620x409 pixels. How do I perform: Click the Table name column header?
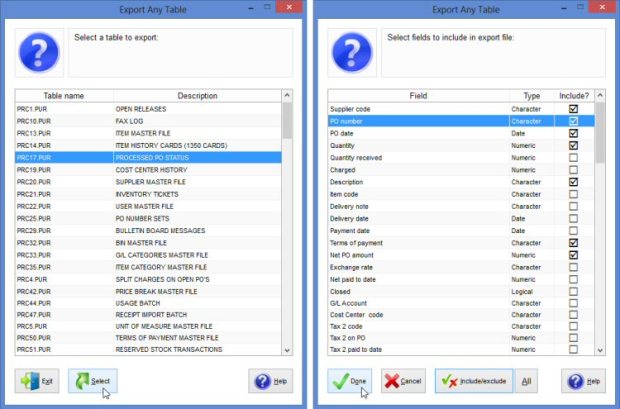[x=64, y=96]
